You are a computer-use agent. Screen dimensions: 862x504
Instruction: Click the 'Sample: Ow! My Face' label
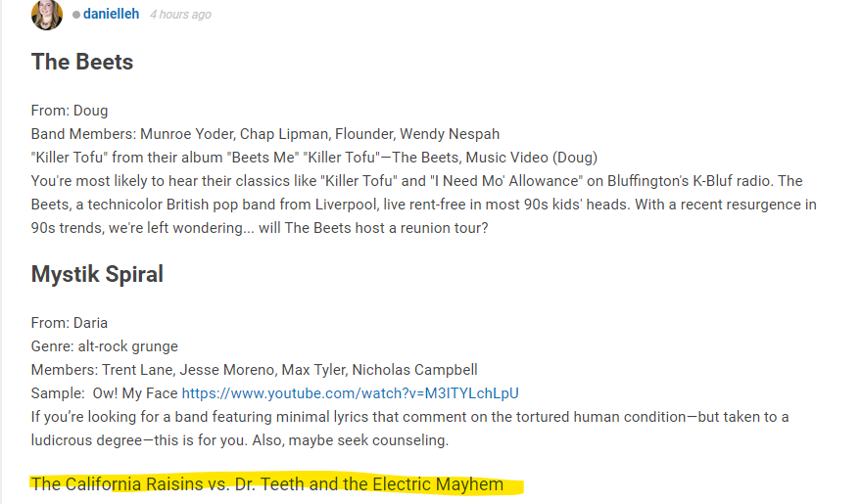click(x=105, y=393)
